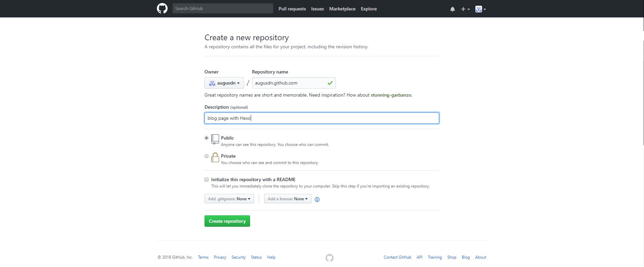Open the Security footer link
This screenshot has width=644, height=267.
click(x=239, y=257)
